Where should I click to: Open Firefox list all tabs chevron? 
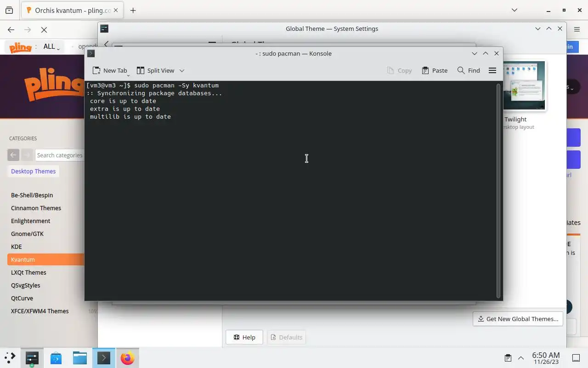[x=514, y=10]
